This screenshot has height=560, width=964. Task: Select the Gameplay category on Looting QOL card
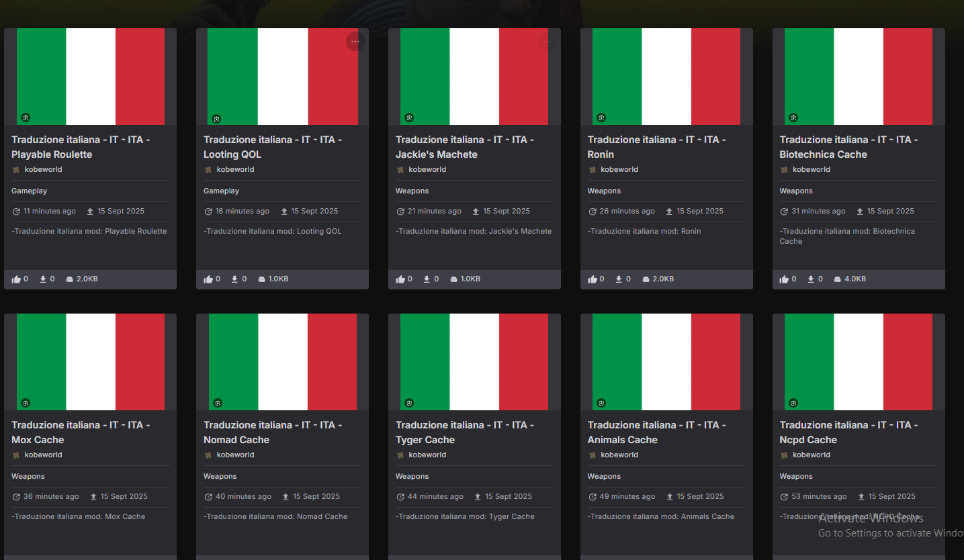tap(221, 191)
